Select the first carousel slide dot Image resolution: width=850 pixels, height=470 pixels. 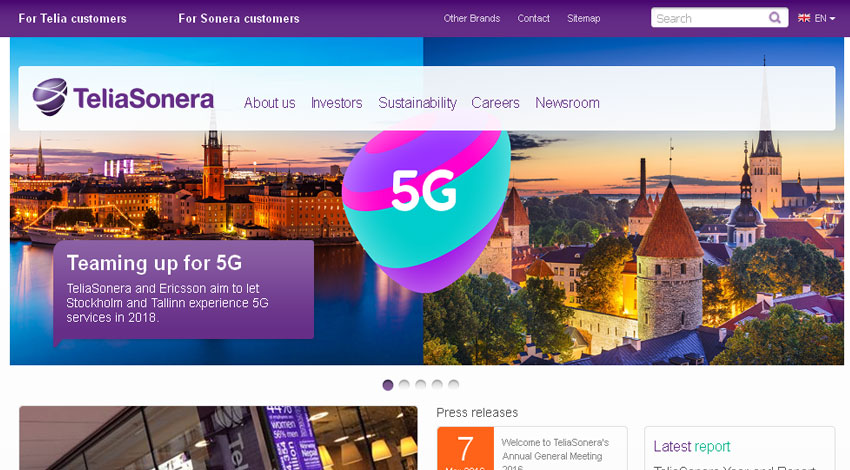[388, 385]
